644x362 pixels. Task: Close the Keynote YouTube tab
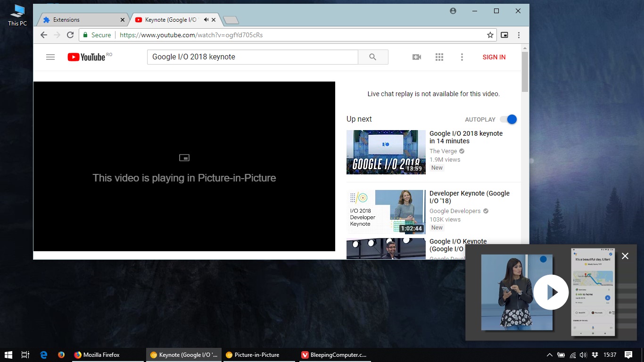point(214,20)
